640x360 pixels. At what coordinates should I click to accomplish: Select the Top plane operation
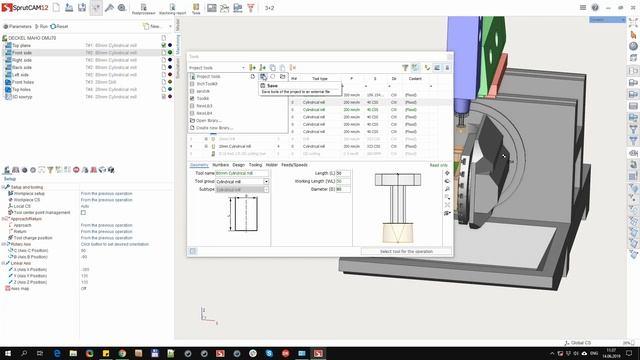(21, 45)
